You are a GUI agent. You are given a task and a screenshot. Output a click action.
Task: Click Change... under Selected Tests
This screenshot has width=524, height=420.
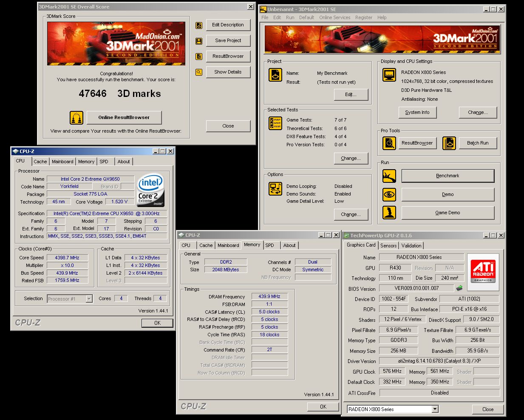(x=351, y=159)
